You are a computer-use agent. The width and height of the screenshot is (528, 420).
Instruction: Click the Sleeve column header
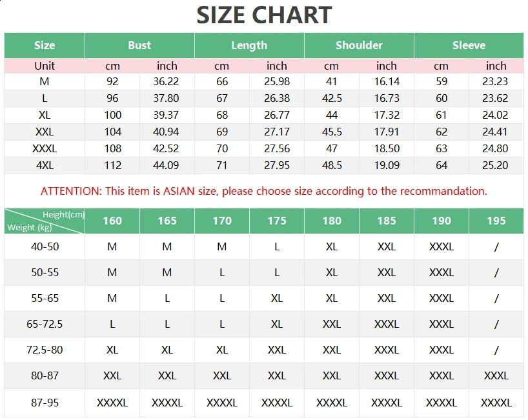(469, 45)
